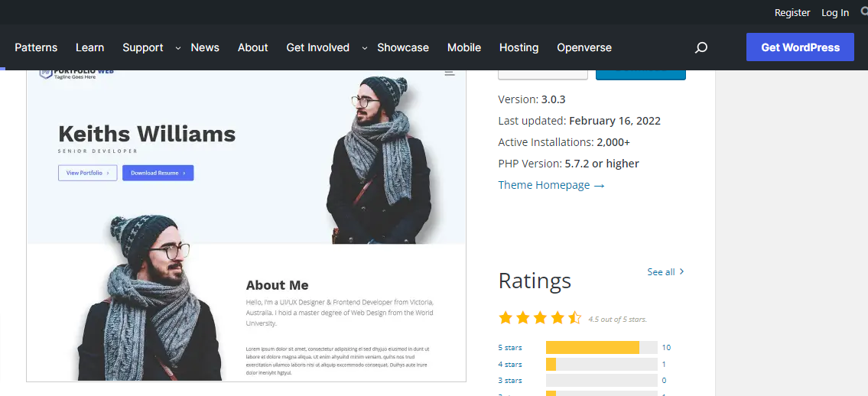Expand the Support submenu chevron
The width and height of the screenshot is (868, 396).
coord(177,48)
